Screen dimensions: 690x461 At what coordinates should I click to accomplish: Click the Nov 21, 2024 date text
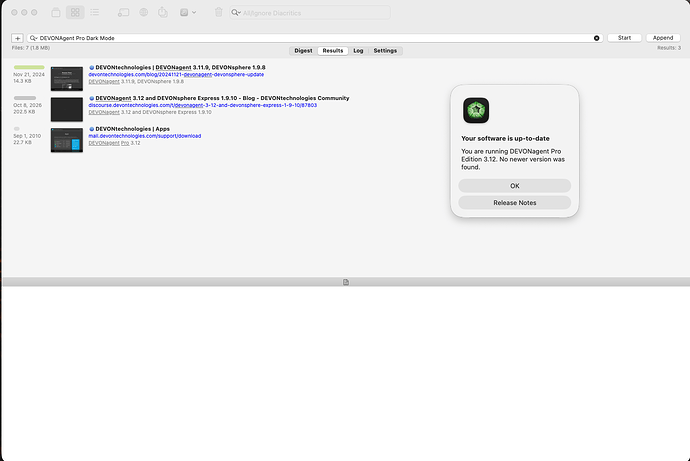29,75
